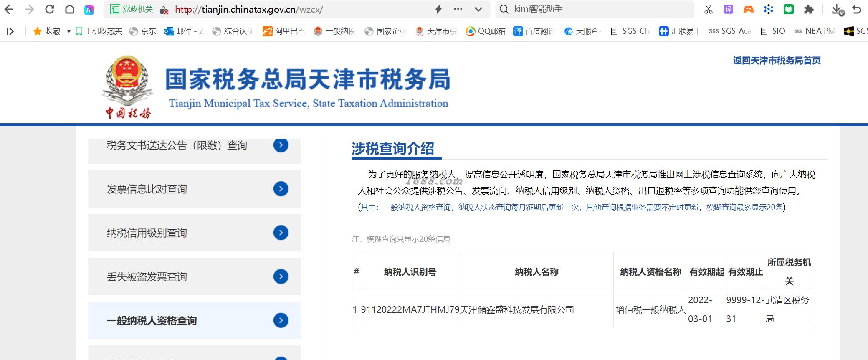Click the 纳税人识别号 column header

click(410, 272)
